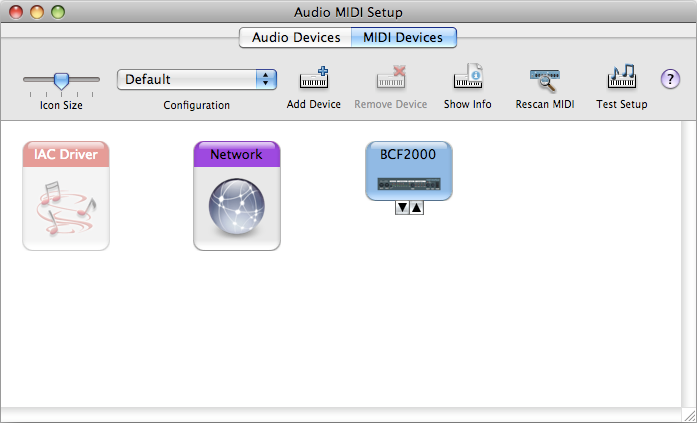697x423 pixels.
Task: Rescan MIDI devices with the magnifier icon
Action: tap(545, 80)
